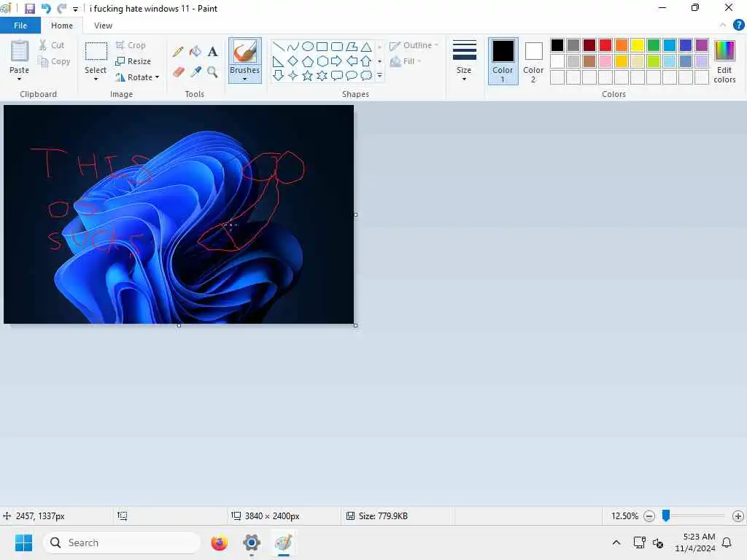747x560 pixels.
Task: Choose the Curve shape
Action: [x=293, y=46]
